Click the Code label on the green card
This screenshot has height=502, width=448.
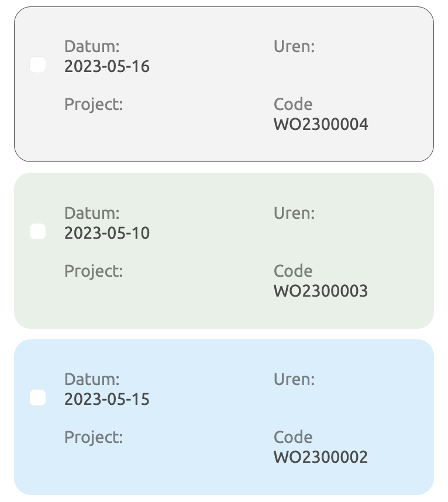tap(293, 271)
